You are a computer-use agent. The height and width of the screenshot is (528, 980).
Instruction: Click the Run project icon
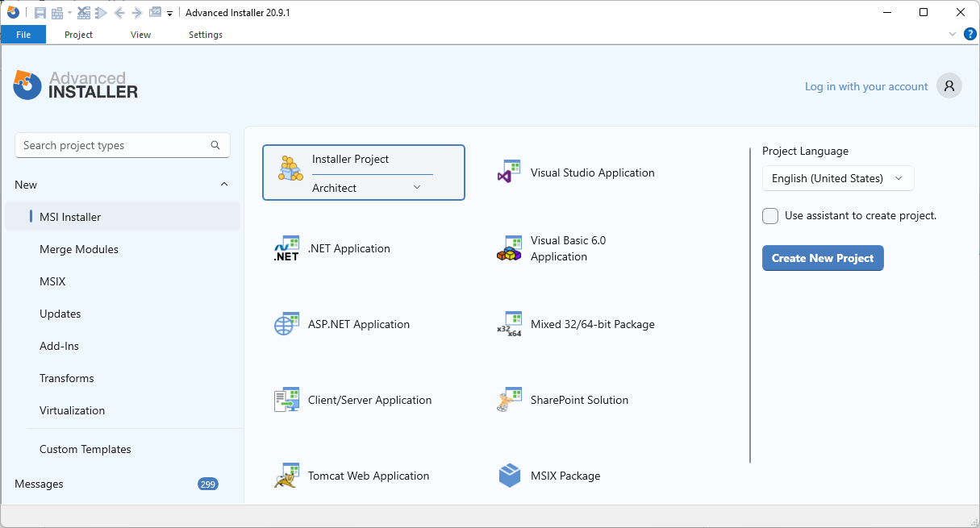pyautogui.click(x=101, y=13)
